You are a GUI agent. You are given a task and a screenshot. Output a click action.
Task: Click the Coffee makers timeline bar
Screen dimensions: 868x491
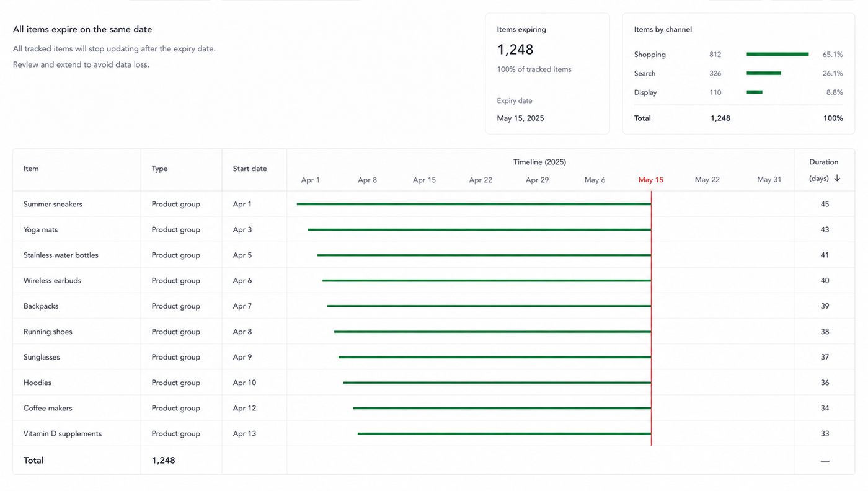502,408
